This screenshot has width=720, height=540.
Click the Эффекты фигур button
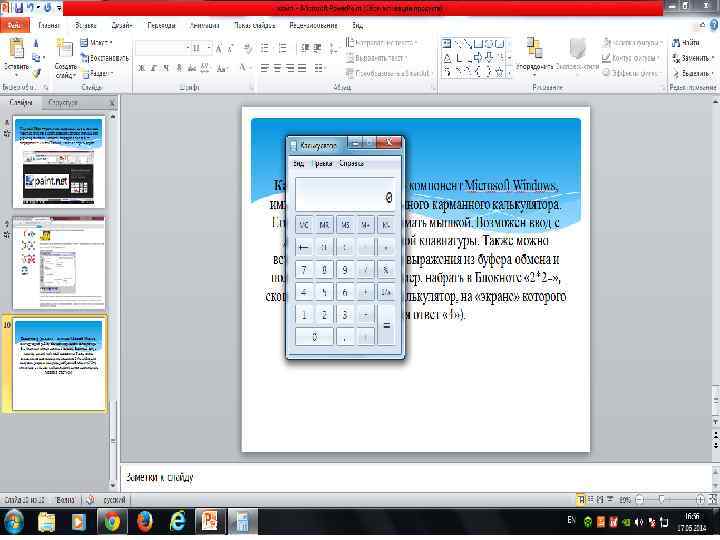(632, 73)
